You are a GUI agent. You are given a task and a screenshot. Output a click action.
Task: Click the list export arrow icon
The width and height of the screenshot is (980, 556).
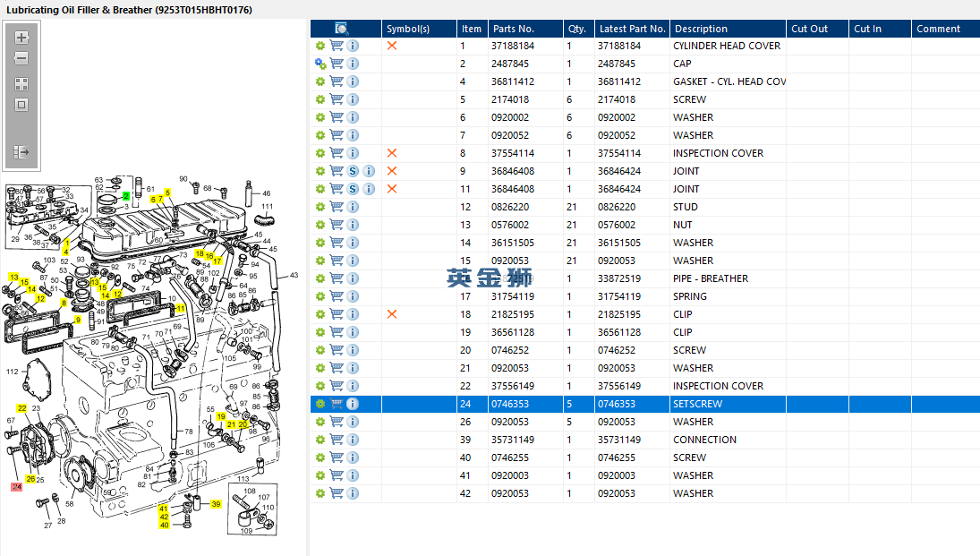(21, 152)
